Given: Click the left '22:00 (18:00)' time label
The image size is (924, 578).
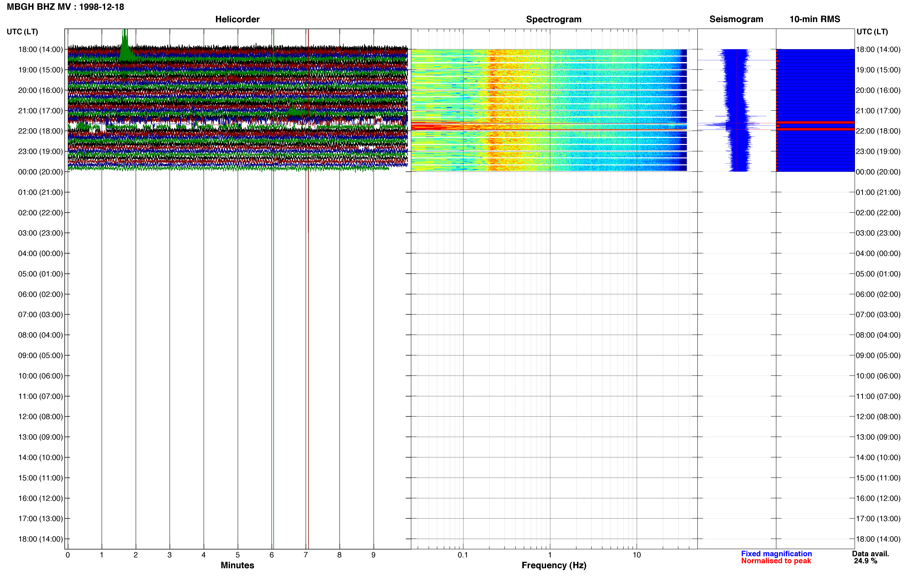Looking at the screenshot, I should pos(41,131).
